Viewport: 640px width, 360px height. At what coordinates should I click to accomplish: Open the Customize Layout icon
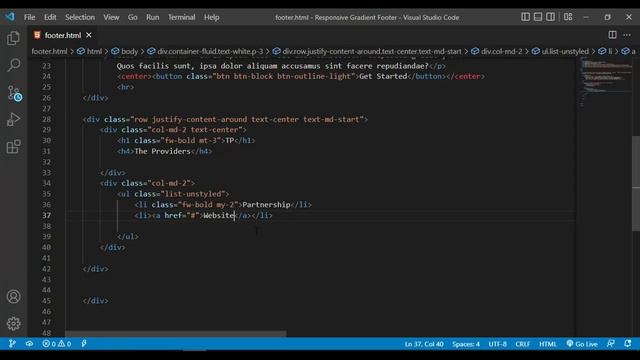pos(568,17)
